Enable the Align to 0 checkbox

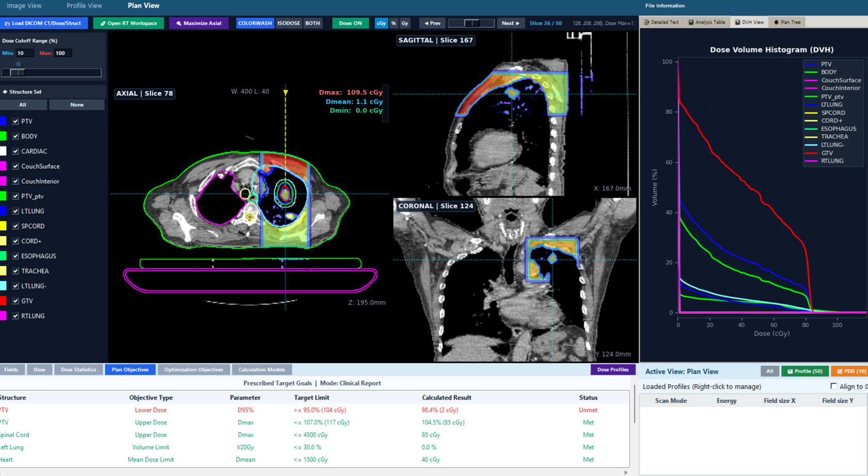tap(833, 386)
